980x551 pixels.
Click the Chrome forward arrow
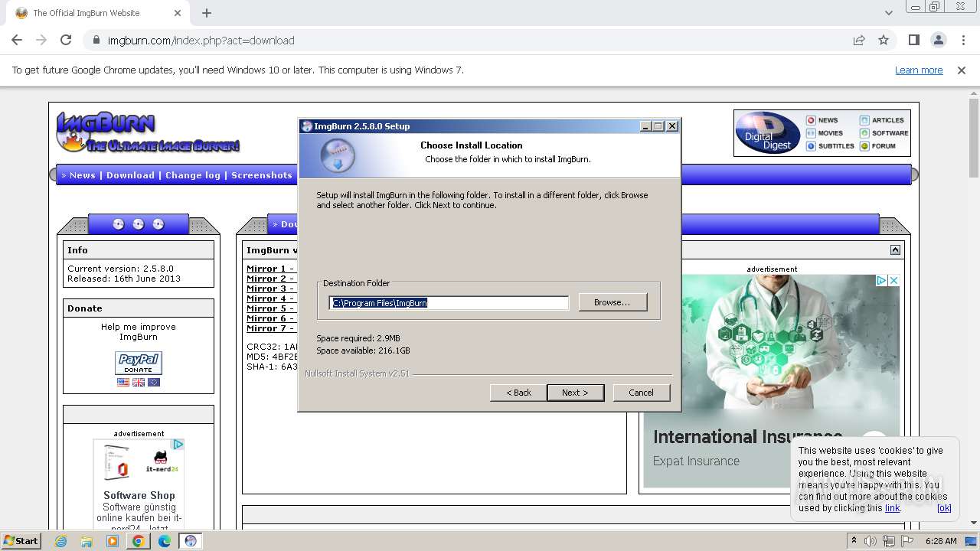point(41,41)
